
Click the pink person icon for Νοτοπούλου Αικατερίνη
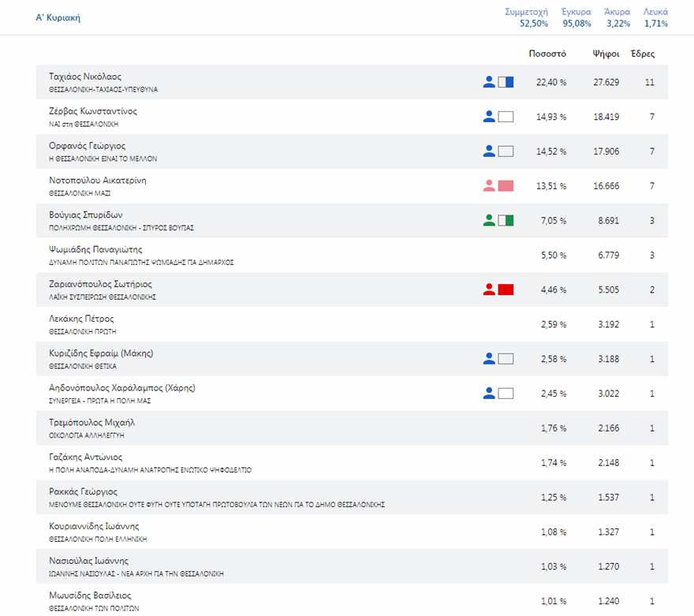(489, 185)
